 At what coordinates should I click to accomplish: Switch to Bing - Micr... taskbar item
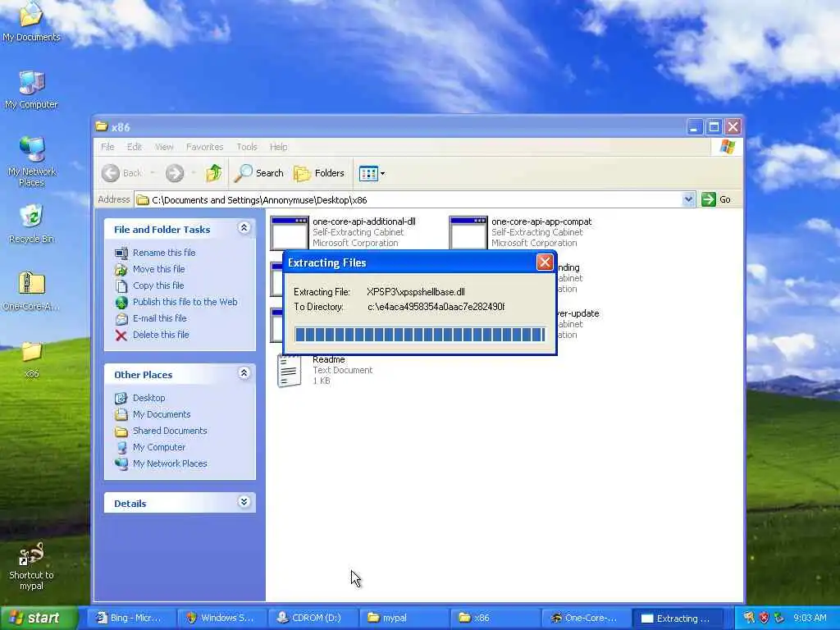point(130,618)
